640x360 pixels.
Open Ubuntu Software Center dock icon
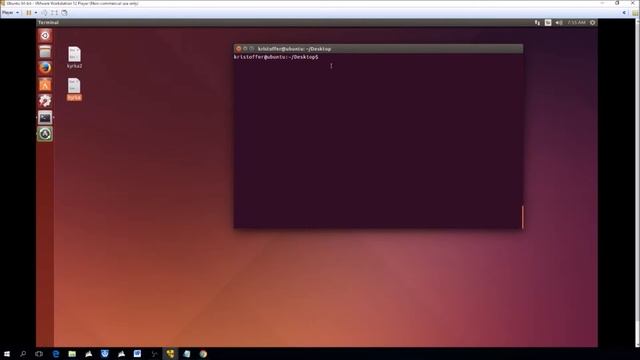click(45, 84)
